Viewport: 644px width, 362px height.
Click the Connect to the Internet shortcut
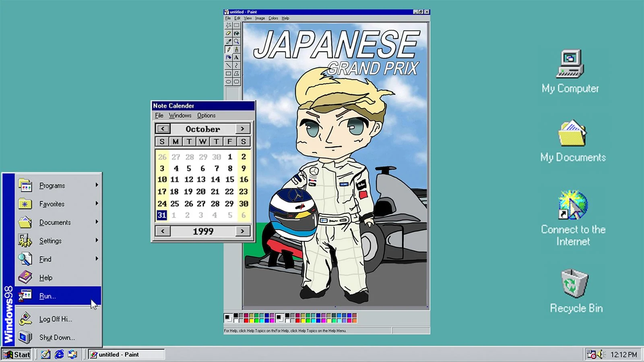click(x=573, y=218)
